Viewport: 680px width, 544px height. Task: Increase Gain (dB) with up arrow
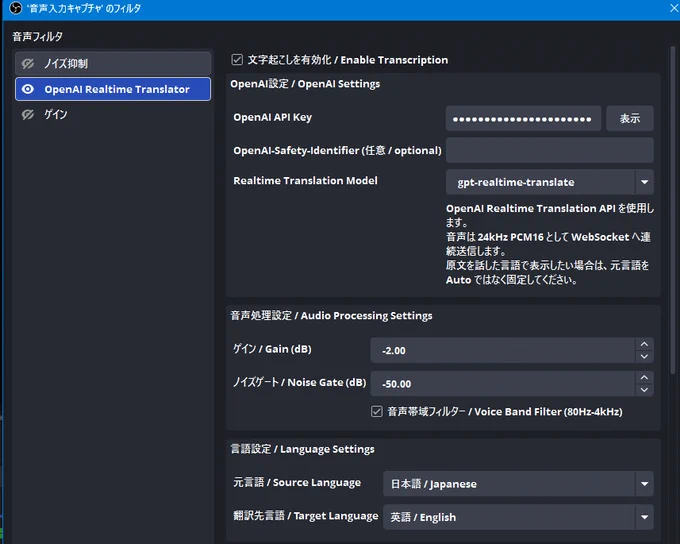point(644,344)
